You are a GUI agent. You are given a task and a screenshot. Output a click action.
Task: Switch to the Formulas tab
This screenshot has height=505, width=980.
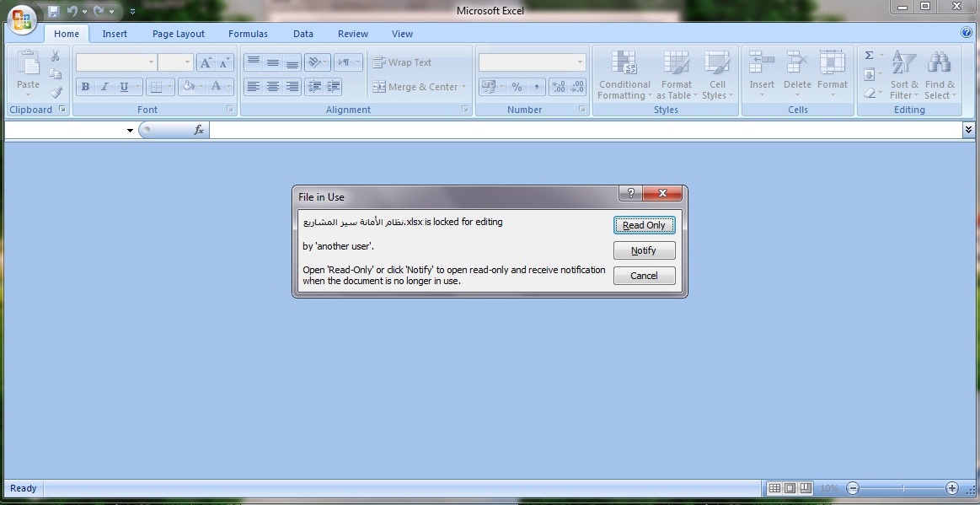(x=248, y=34)
